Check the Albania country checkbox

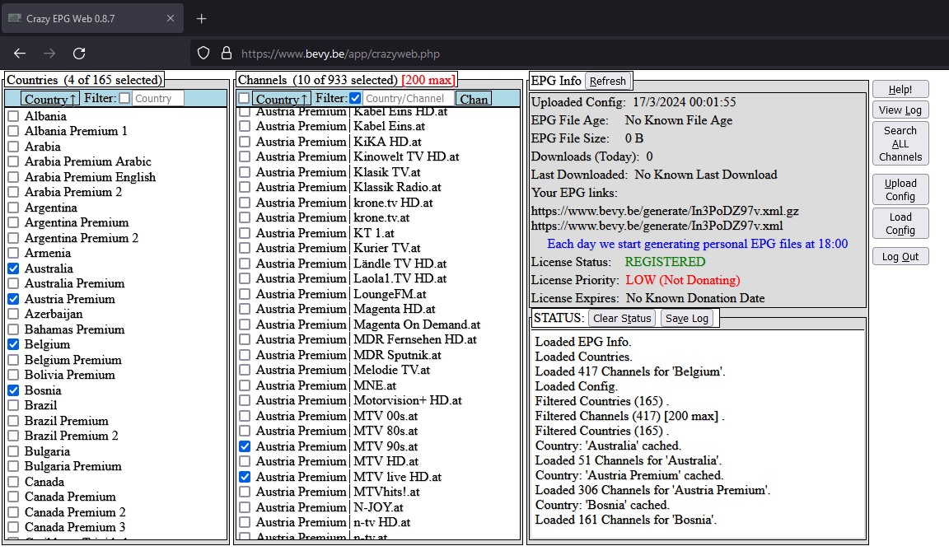[x=13, y=116]
